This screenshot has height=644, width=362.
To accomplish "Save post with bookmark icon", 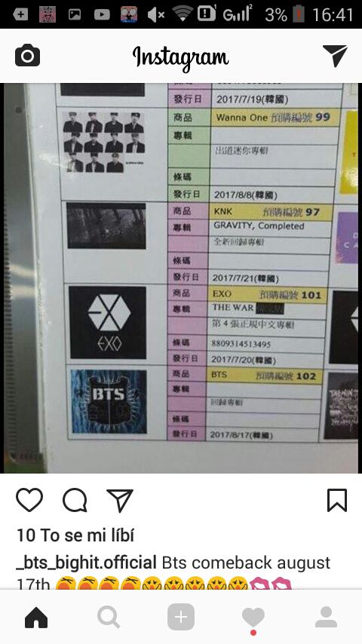I will click(x=337, y=500).
